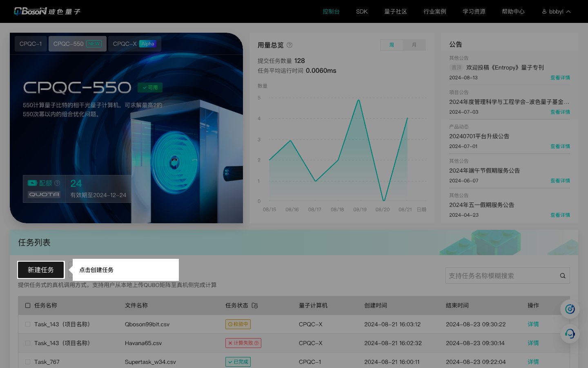Click the QBoson logo in header

47,11
